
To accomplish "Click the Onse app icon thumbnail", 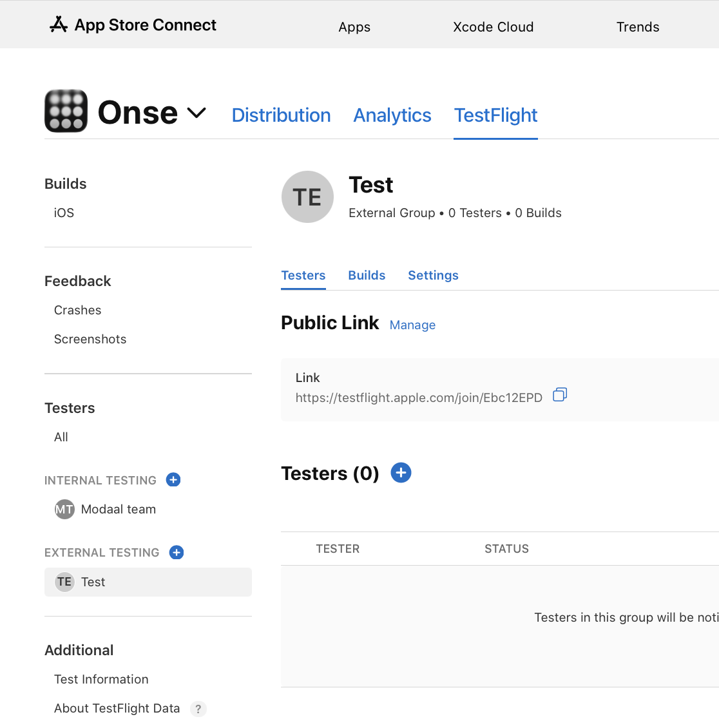I will 66,111.
